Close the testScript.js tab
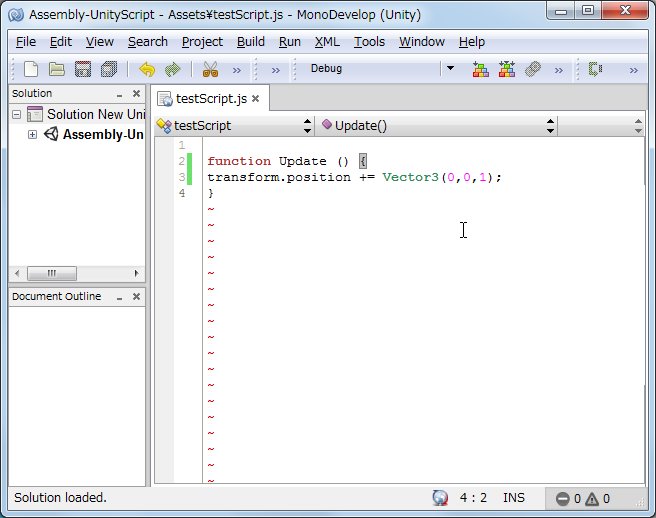The width and height of the screenshot is (656, 518). click(255, 99)
